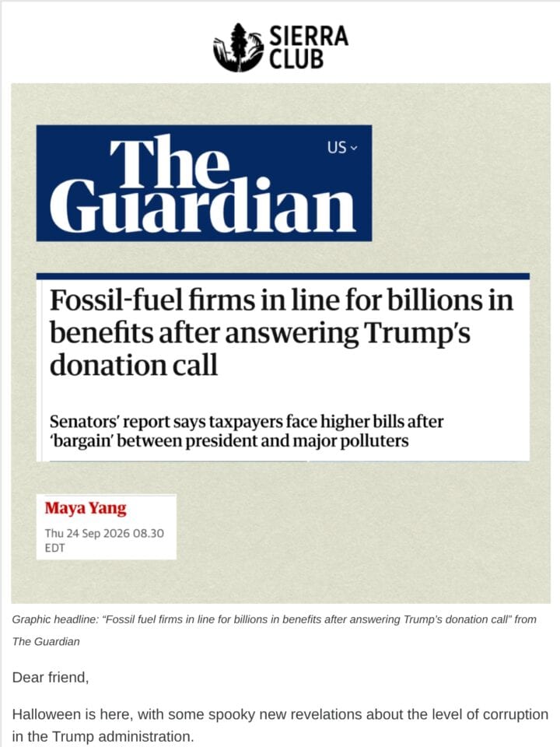Image resolution: width=560 pixels, height=747 pixels.
Task: Click the EDT timezone label
Action: coord(54,548)
